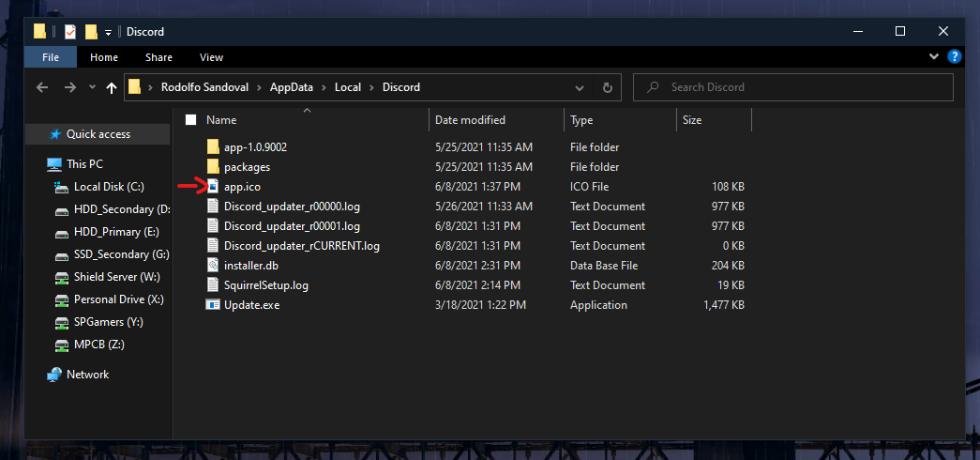This screenshot has height=460, width=980.
Task: Click the Quick access star icon
Action: point(55,134)
